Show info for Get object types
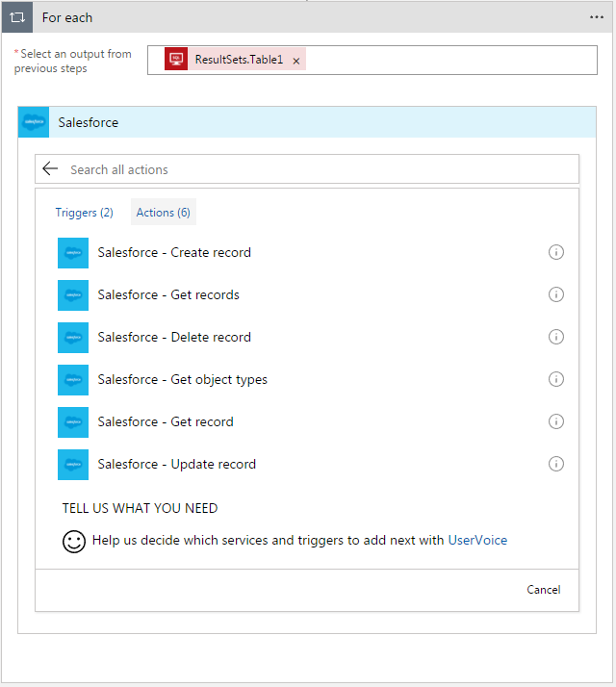Image resolution: width=616 pixels, height=687 pixels. click(556, 379)
